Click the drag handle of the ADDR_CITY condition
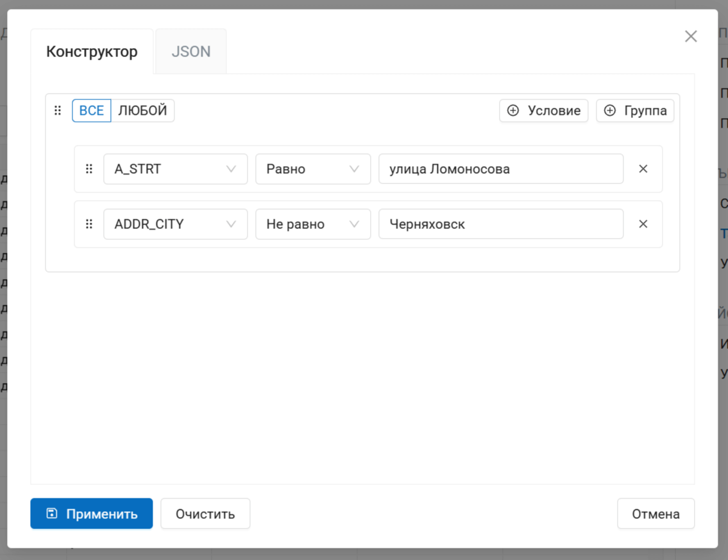Image resolution: width=728 pixels, height=560 pixels. (89, 224)
